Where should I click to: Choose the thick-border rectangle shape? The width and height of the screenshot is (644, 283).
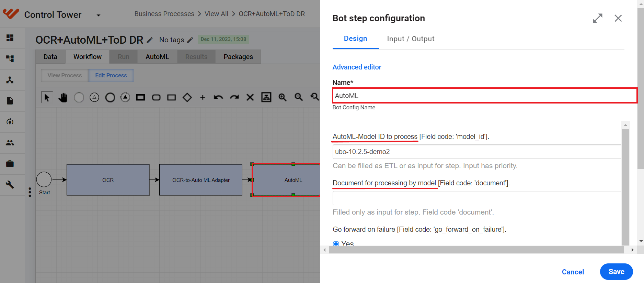pyautogui.click(x=140, y=98)
